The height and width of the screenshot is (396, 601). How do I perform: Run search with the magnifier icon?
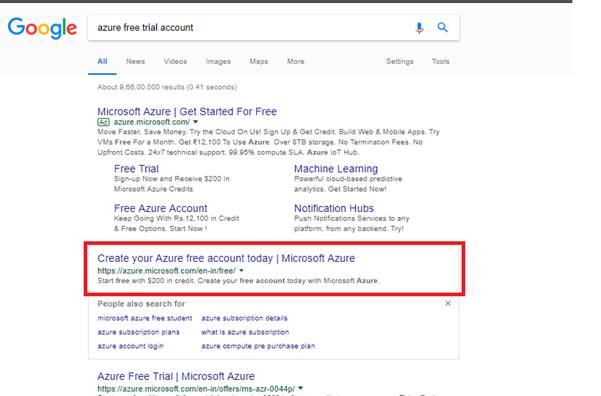(x=442, y=27)
